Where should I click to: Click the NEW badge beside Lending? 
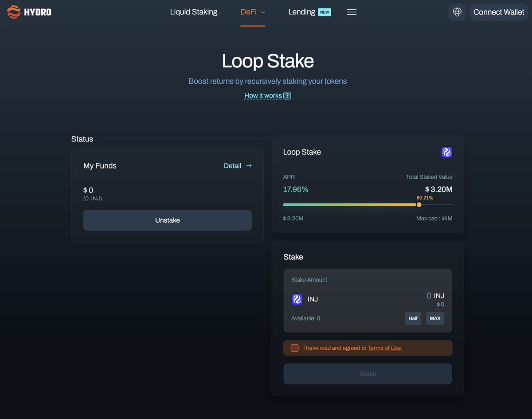click(325, 12)
